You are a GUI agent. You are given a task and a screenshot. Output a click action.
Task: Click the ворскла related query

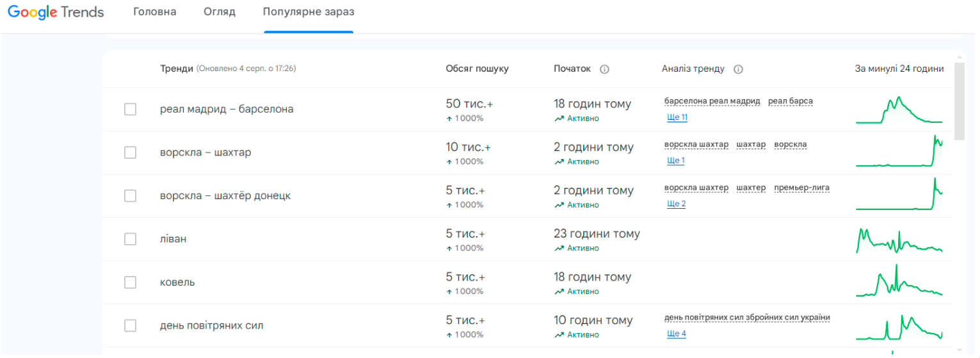(x=791, y=145)
